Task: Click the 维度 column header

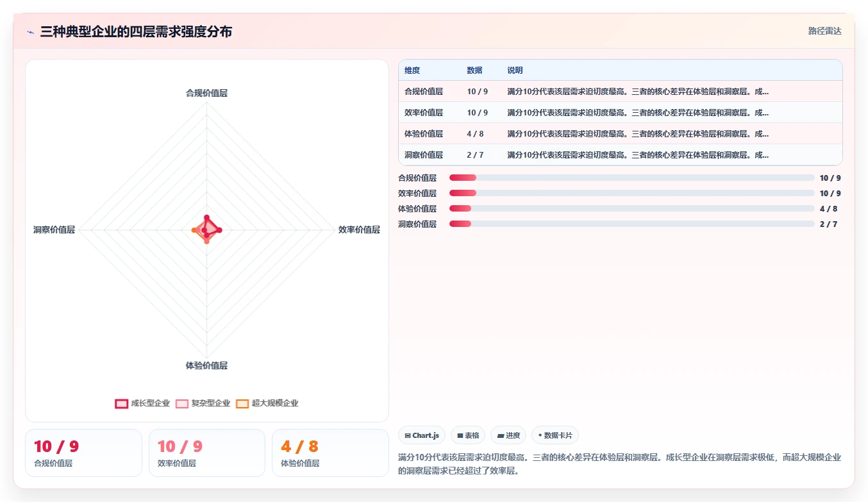Action: 412,71
